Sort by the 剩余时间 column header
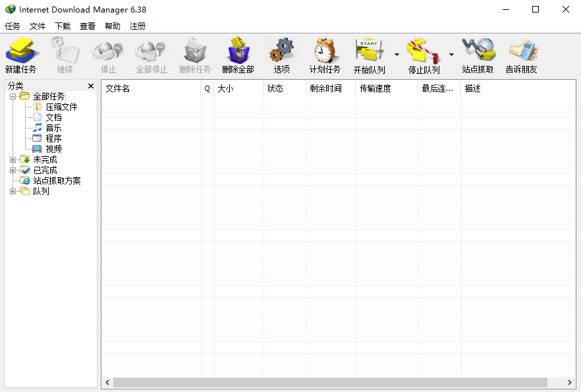581x392 pixels. coord(331,88)
